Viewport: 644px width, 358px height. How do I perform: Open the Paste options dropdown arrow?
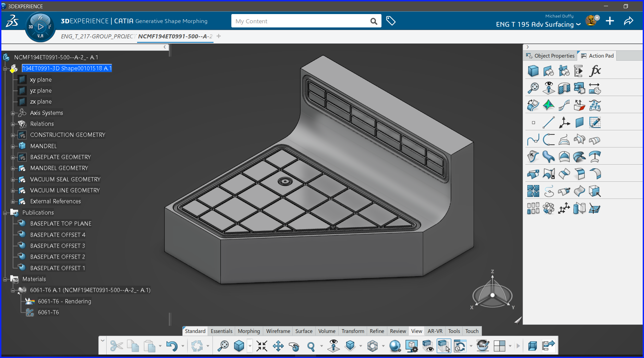coord(160,346)
